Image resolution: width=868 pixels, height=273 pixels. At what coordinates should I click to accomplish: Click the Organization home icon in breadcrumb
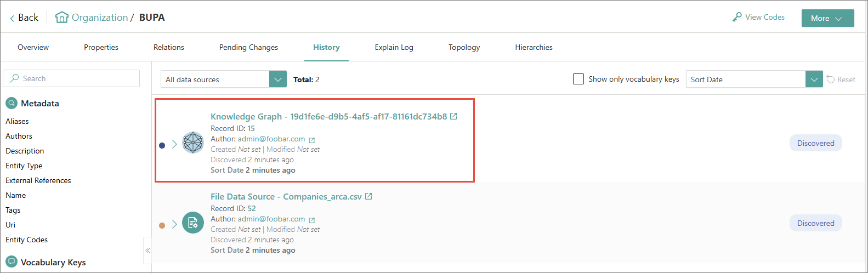pyautogui.click(x=62, y=18)
